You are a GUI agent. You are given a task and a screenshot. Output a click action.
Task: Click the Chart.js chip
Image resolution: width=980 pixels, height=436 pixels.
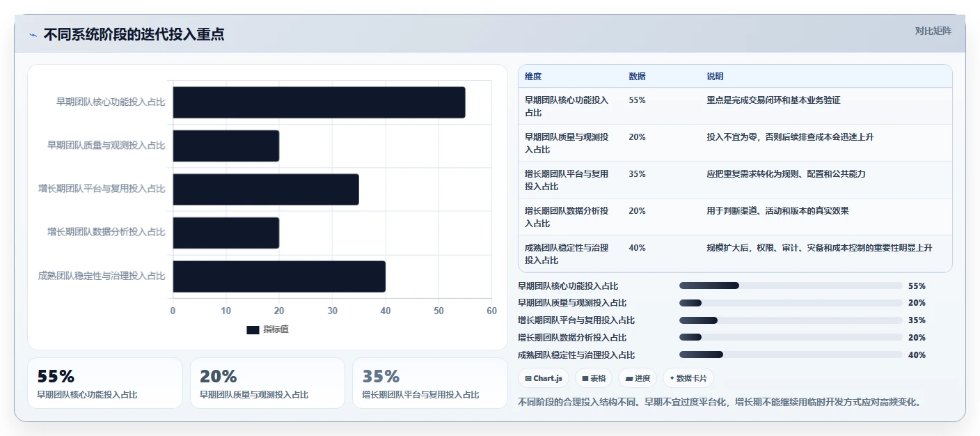[x=544, y=378]
